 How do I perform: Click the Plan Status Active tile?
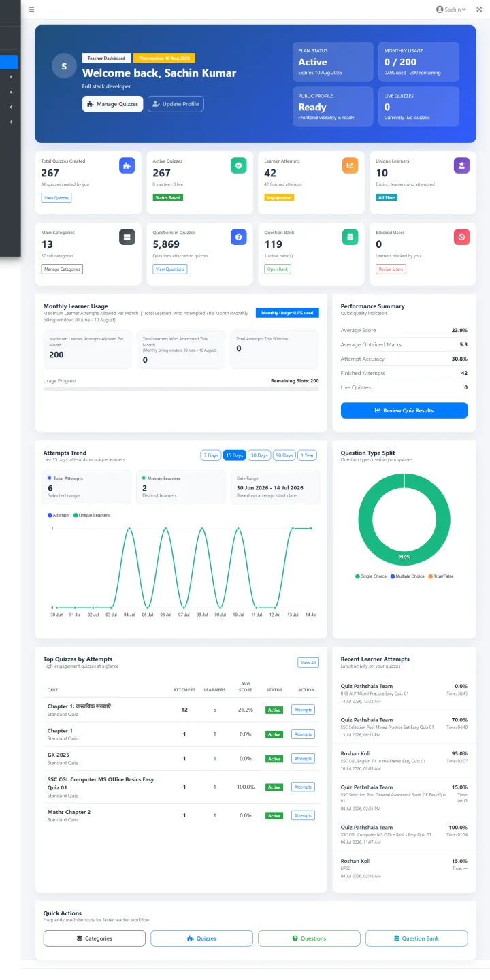pyautogui.click(x=333, y=62)
